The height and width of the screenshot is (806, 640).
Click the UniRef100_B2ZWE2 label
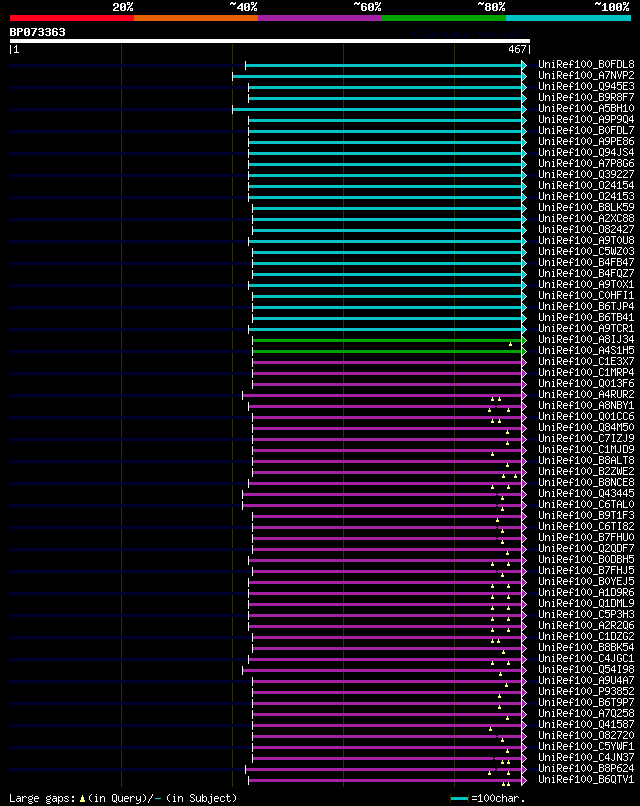click(x=586, y=471)
